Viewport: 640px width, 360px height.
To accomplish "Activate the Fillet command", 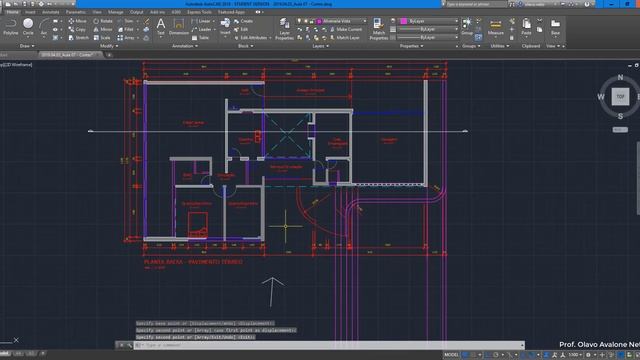I will click(x=126, y=29).
